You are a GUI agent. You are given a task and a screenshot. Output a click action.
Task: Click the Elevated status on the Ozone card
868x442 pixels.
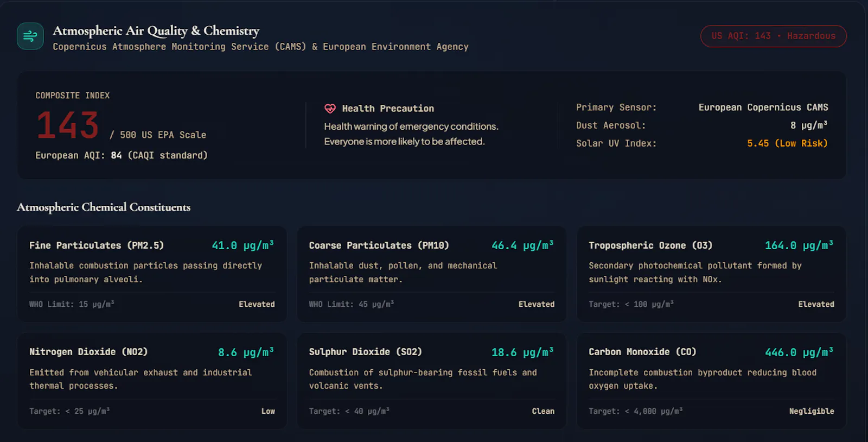click(x=816, y=304)
